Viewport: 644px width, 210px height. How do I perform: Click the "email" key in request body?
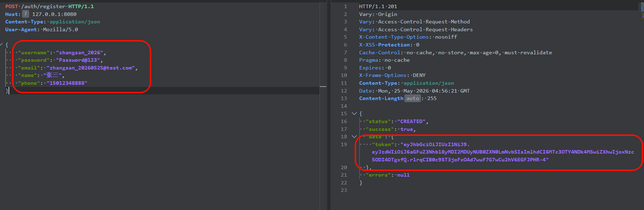pyautogui.click(x=29, y=68)
